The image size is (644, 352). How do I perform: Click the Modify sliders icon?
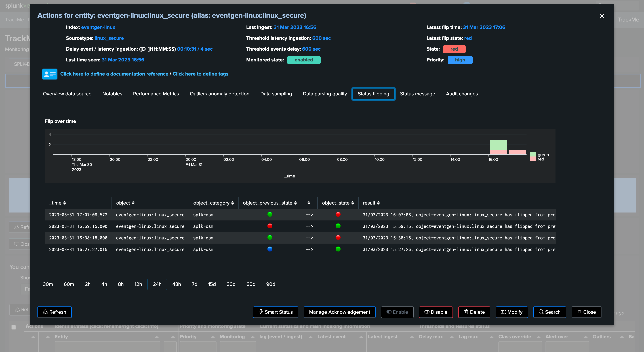point(504,312)
